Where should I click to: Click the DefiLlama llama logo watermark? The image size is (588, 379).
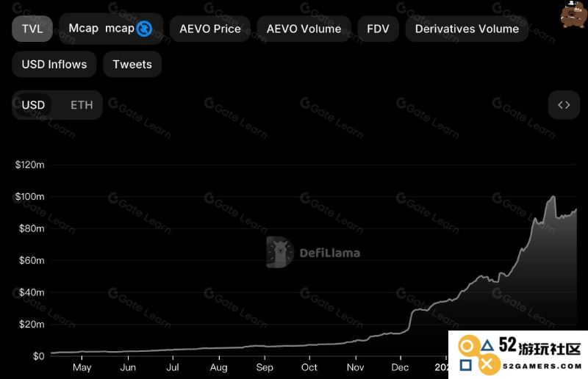[280, 252]
